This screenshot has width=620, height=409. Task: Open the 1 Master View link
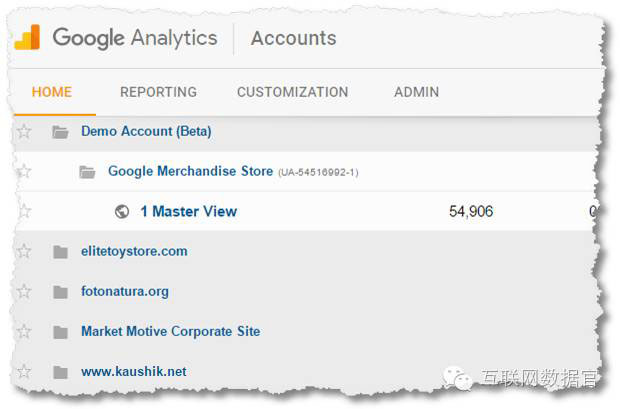(188, 211)
